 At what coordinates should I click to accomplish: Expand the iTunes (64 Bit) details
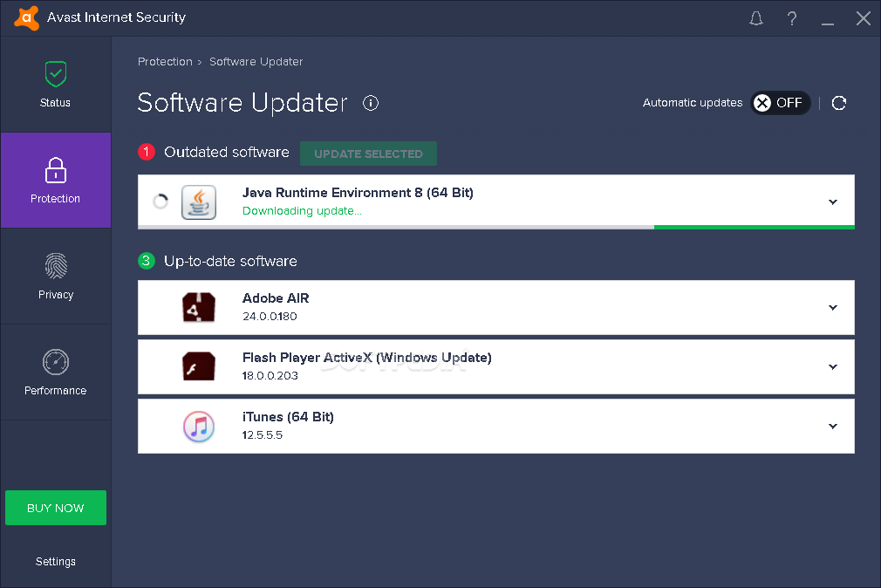point(833,426)
